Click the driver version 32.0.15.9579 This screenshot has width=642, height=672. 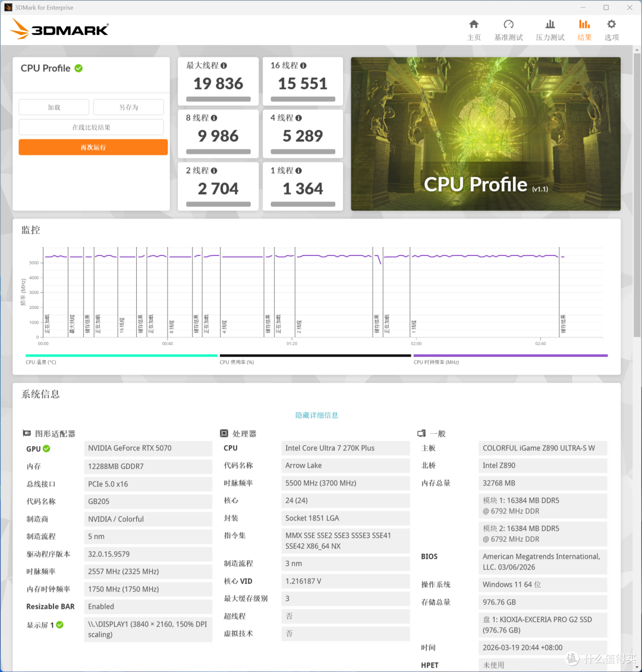[x=148, y=554]
